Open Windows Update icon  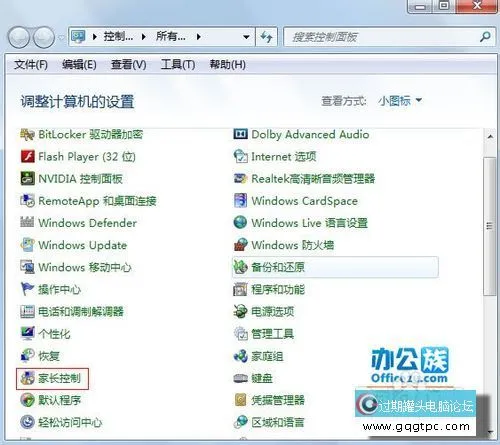[x=27, y=245]
